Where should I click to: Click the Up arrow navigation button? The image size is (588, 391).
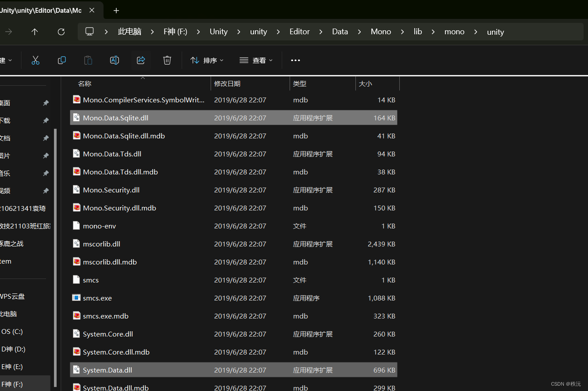[x=35, y=32]
